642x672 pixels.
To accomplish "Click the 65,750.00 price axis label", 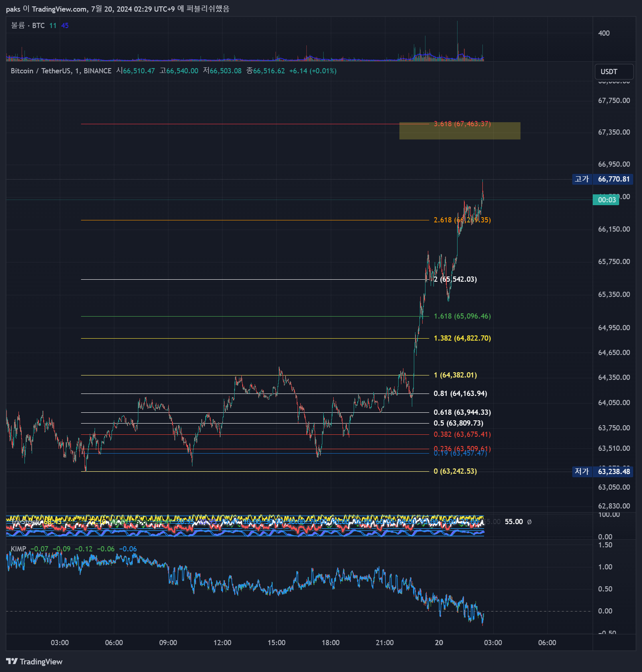I will 614,262.
